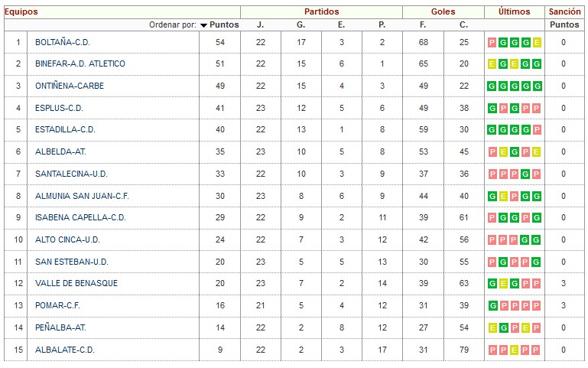
Task: Open the ESPLUS-C.D. team link
Action: 59,108
